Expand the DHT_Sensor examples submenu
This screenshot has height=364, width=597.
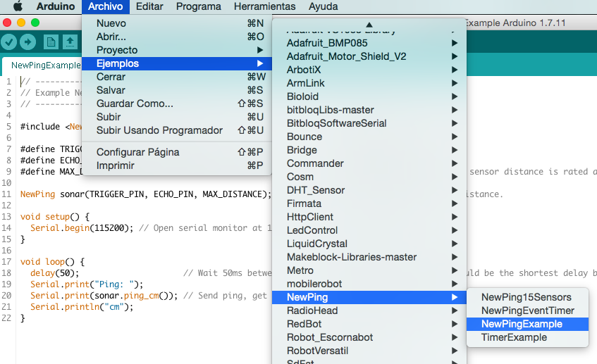click(x=316, y=190)
